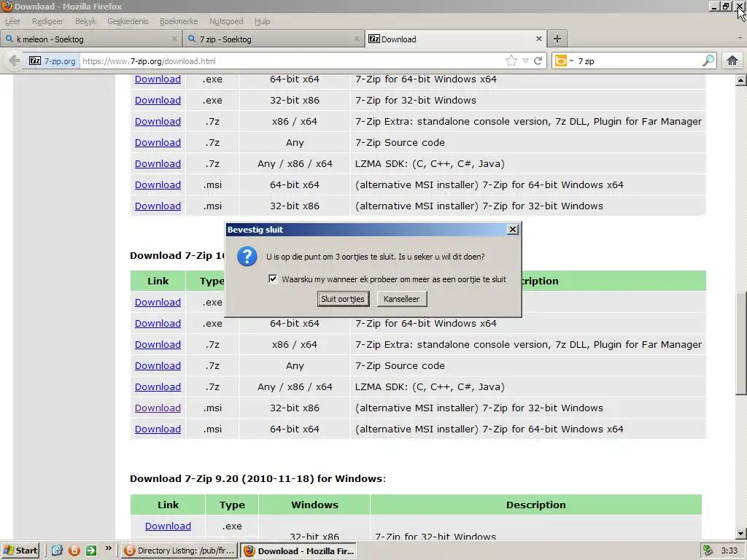Confirm with 'Sluit oortjies' button
The image size is (747, 560).
[343, 299]
